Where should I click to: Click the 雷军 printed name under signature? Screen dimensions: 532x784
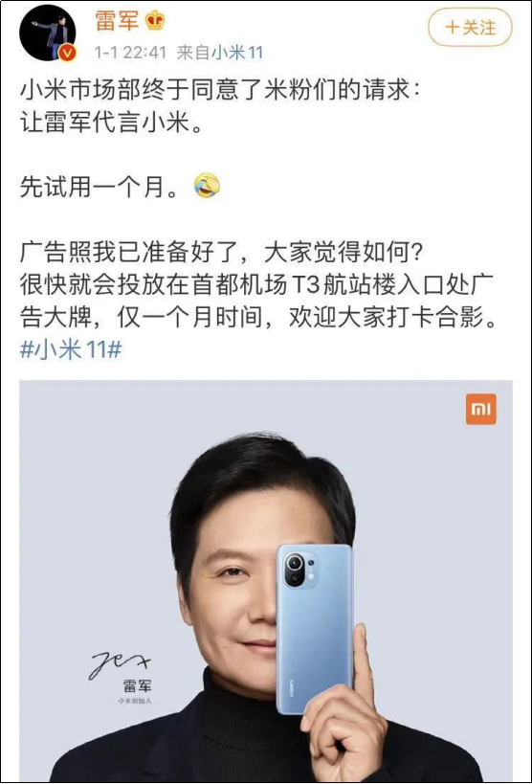(137, 686)
